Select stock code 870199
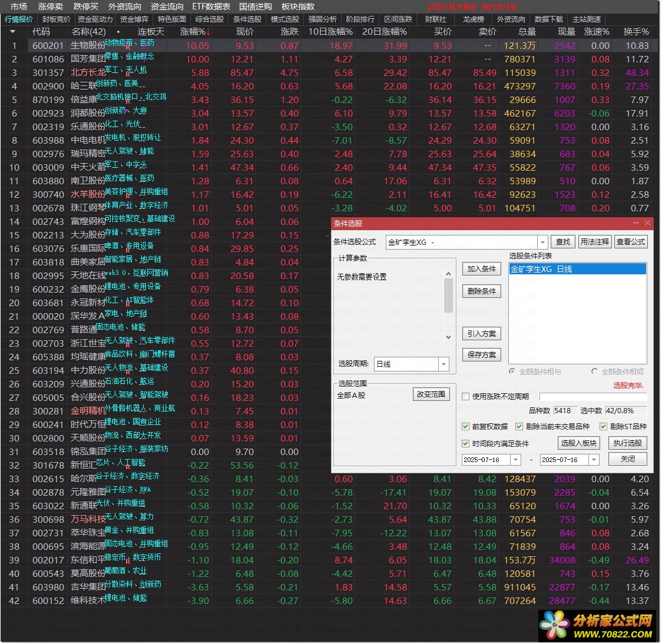 coord(48,99)
